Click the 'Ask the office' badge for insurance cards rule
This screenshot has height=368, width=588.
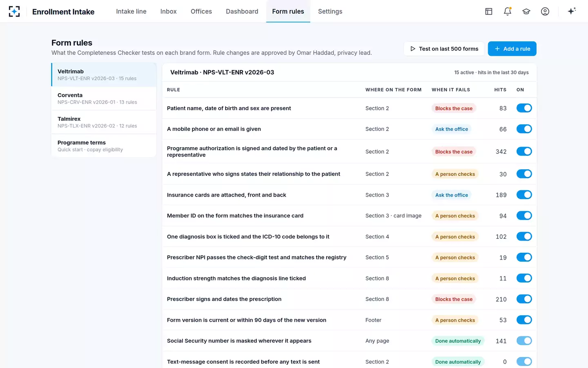pos(452,195)
